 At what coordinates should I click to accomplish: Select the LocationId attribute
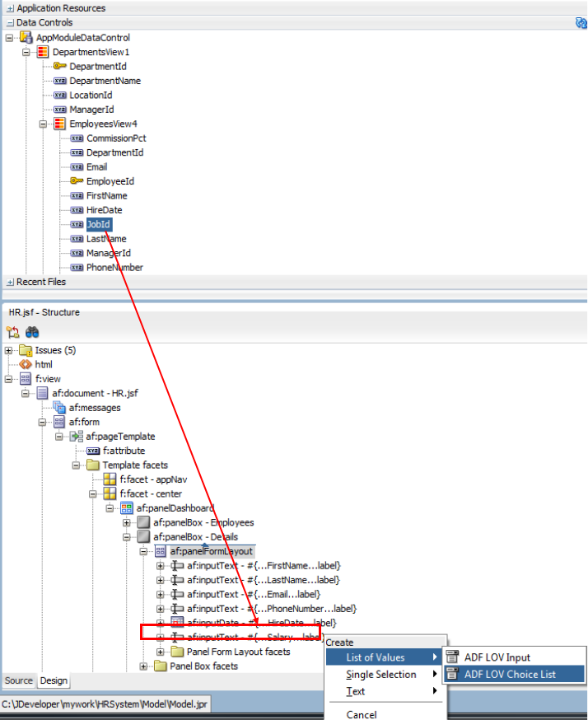pyautogui.click(x=91, y=95)
